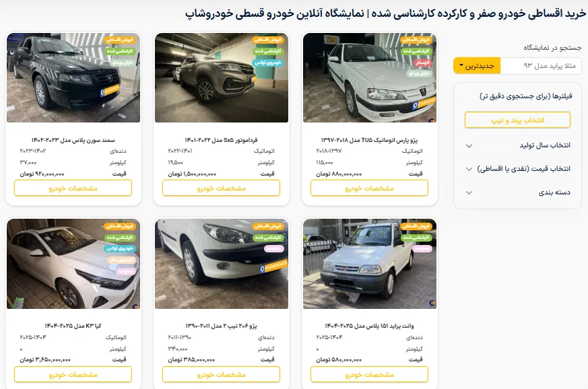The width and height of the screenshot is (588, 389).
Task: View specs of the Fardamotor SX5 listing
Action: (x=221, y=188)
